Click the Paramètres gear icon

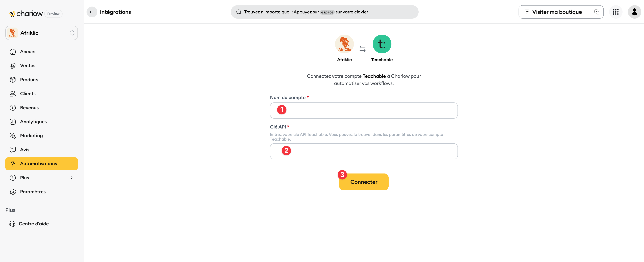(13, 192)
